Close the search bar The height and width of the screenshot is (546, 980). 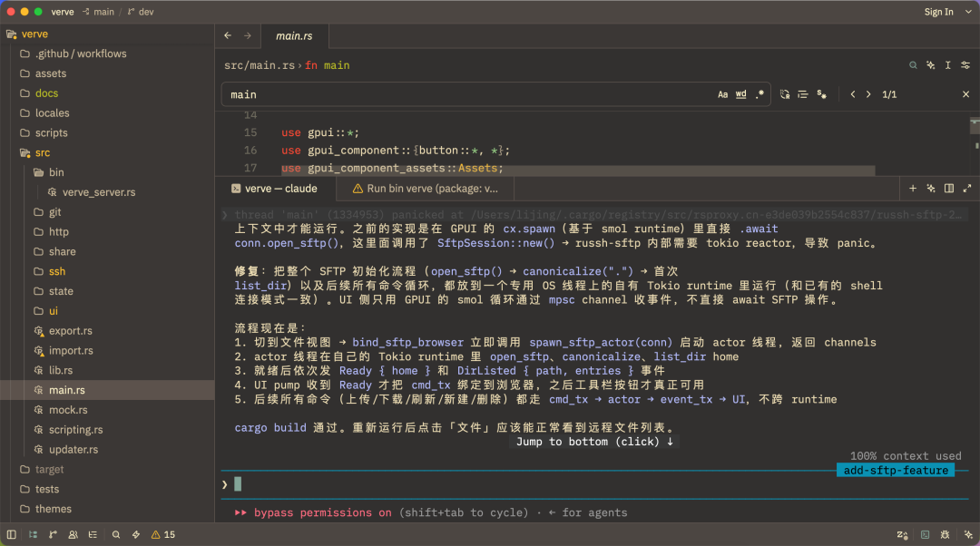click(965, 94)
